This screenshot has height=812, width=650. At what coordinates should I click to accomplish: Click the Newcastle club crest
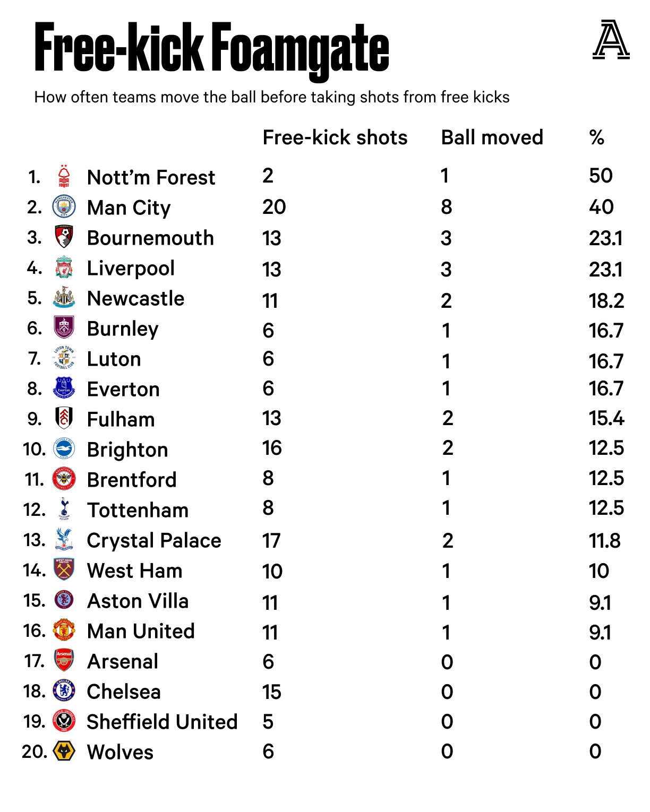click(x=64, y=298)
